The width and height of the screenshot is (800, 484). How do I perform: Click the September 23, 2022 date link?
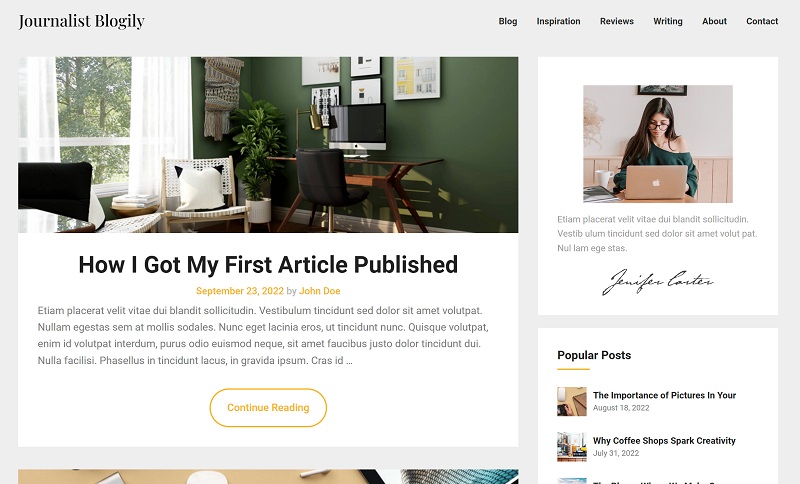coord(240,291)
